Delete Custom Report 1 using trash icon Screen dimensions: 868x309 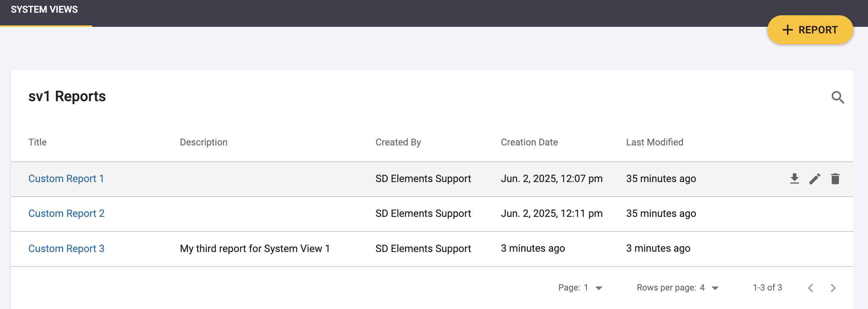835,178
